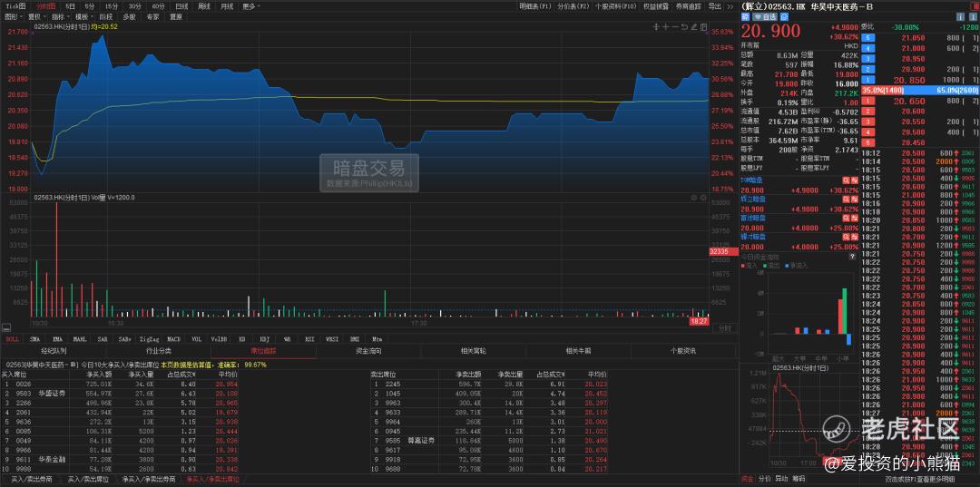
Task: Switch to 分价 tab under tick list
Action: click(764, 479)
